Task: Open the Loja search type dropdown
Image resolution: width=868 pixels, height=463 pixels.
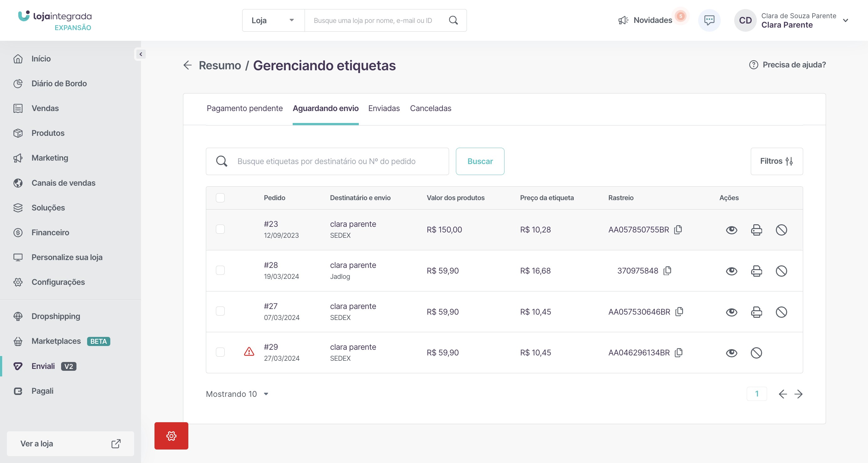Action: 273,20
